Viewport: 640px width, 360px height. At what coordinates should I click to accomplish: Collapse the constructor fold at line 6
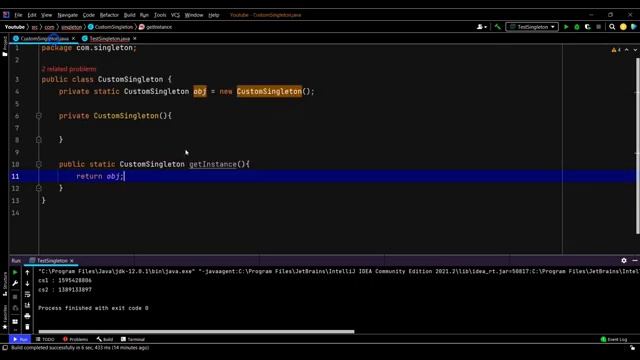pos(39,116)
